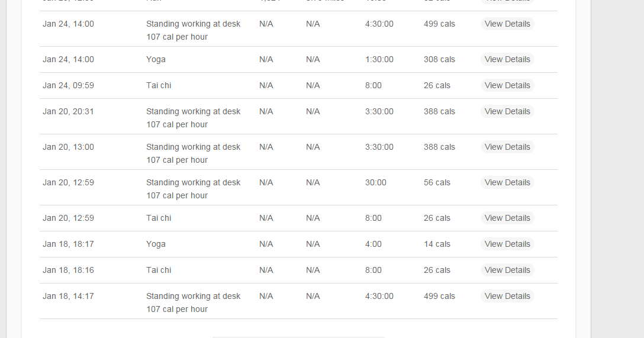
Task: View details of Jan 20 Tai chi
Action: click(507, 218)
